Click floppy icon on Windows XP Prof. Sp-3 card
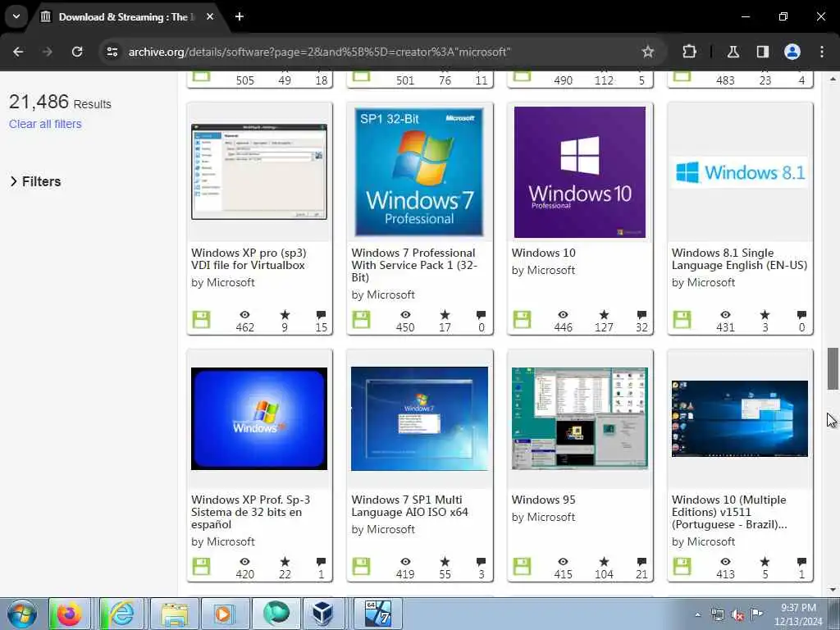840x630 pixels. pos(202,566)
